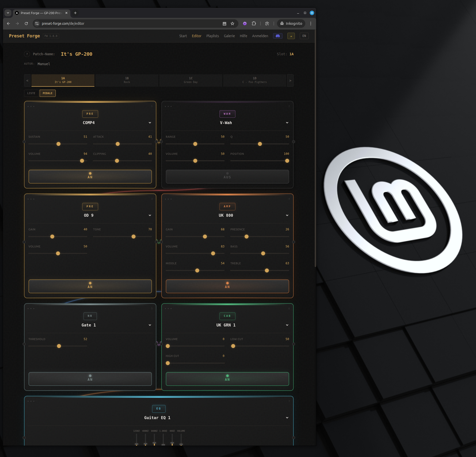The height and width of the screenshot is (457, 476).
Task: Open the Guitar EQ 1 model dropdown
Action: pos(287,418)
